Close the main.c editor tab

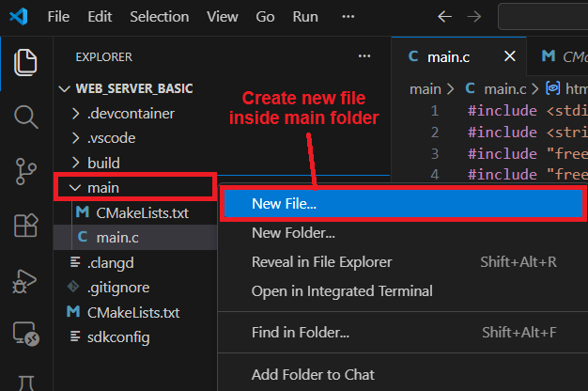coord(510,56)
